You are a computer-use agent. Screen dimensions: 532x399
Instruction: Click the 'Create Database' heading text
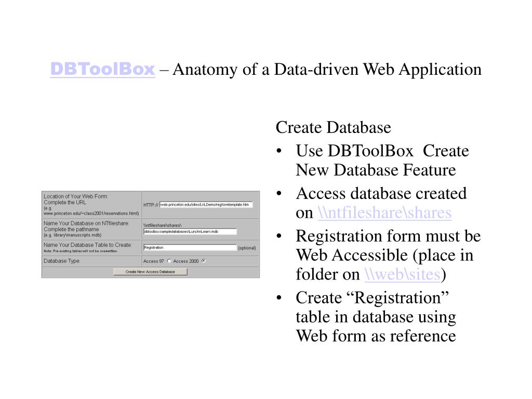click(333, 128)
